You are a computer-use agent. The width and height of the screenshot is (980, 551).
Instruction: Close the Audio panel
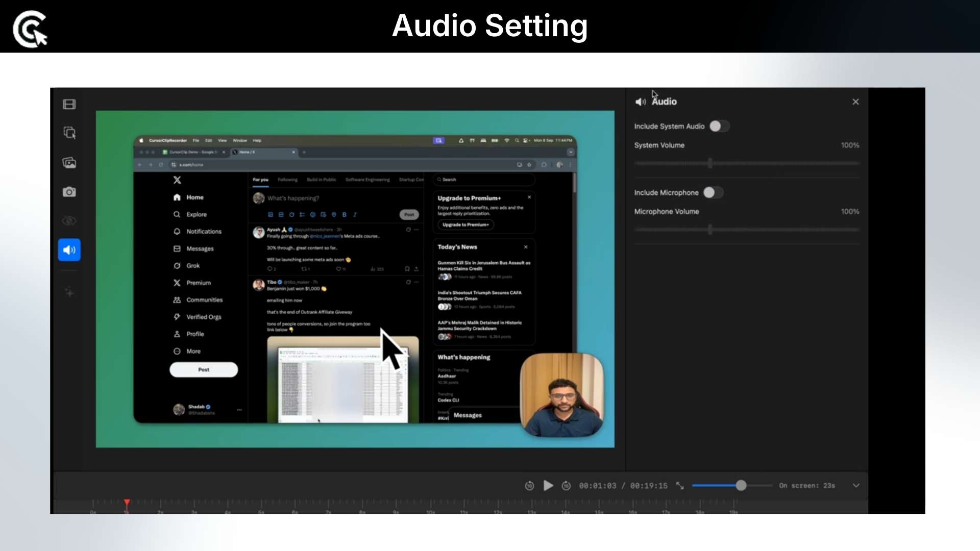pyautogui.click(x=855, y=101)
